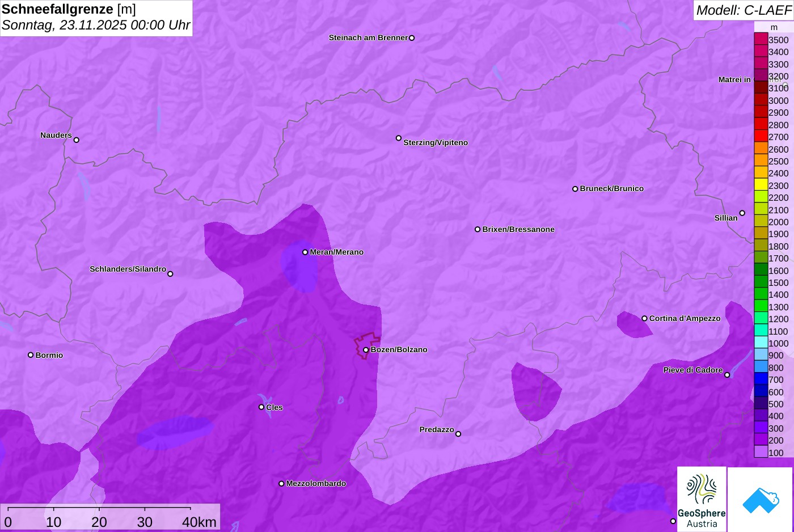Pick the 1900 m ochre legend swatch

pos(761,233)
